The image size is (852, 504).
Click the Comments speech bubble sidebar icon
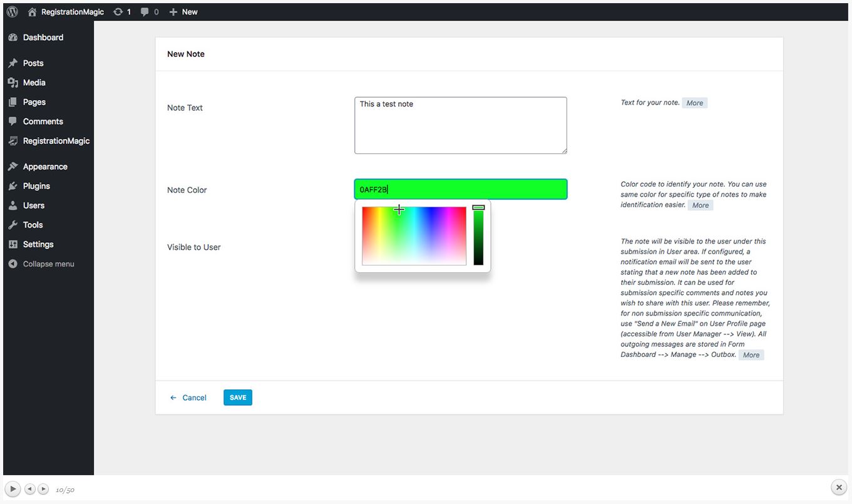[13, 121]
